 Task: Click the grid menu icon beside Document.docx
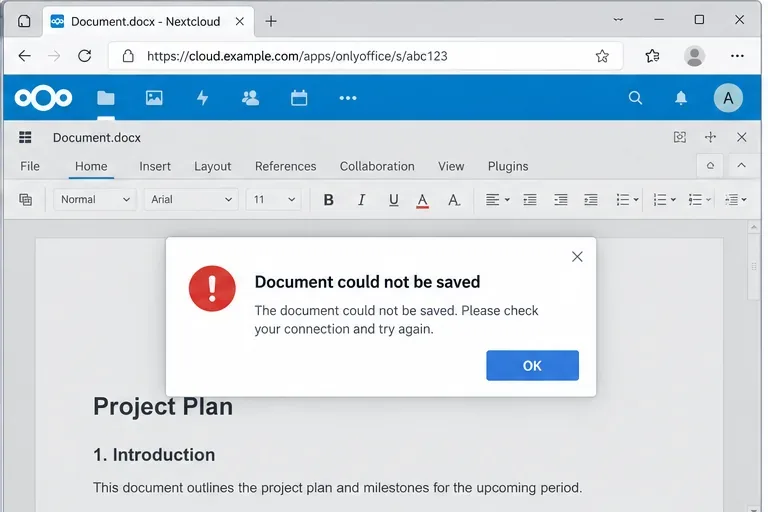tap(25, 138)
